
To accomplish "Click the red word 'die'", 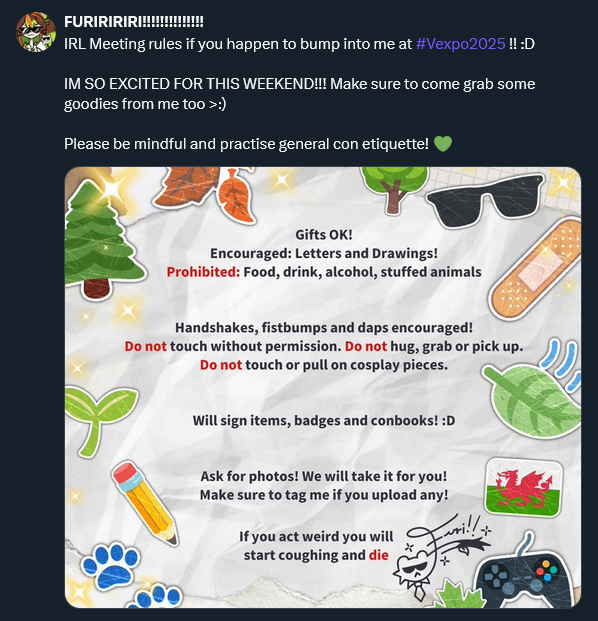I will [379, 555].
